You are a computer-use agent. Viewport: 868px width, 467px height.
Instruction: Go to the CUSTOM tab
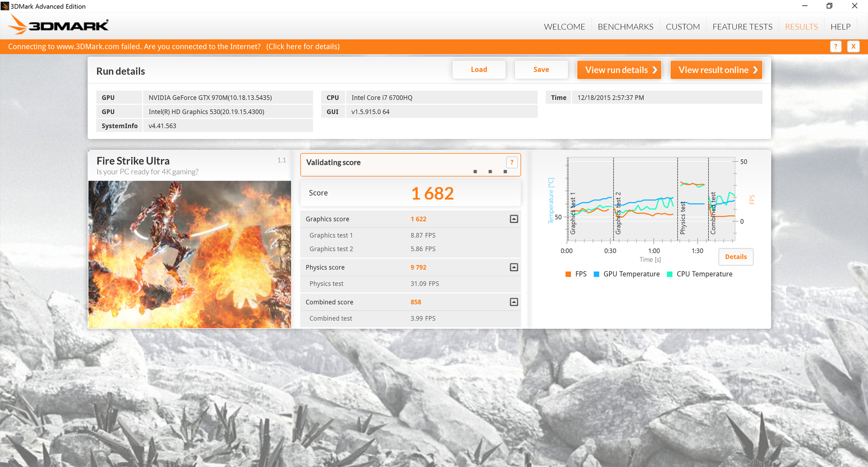pyautogui.click(x=683, y=27)
